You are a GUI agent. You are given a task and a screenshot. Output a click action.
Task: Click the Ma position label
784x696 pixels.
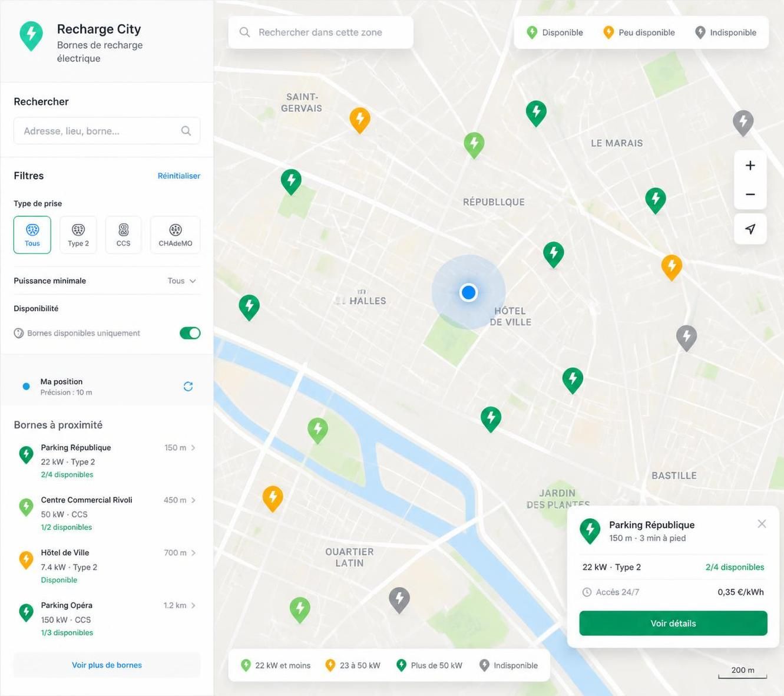[x=62, y=381]
